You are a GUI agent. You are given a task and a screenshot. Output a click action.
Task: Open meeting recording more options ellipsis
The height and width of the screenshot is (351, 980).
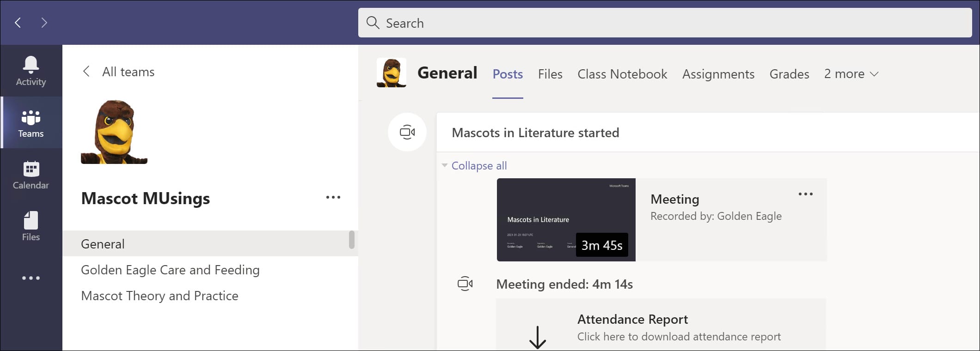coord(805,194)
